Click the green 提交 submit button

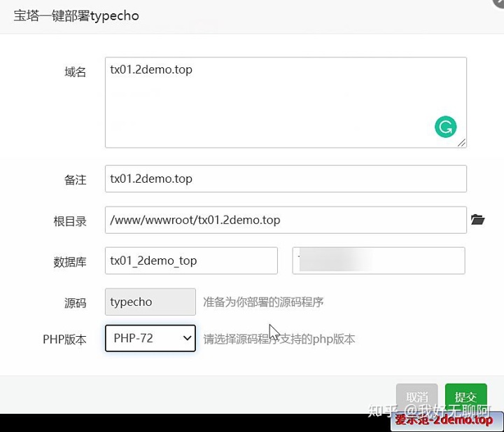tap(465, 397)
